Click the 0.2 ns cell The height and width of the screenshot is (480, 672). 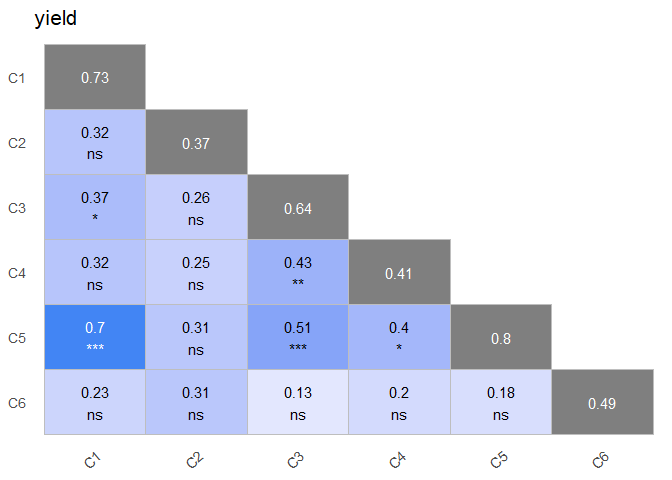pyautogui.click(x=399, y=402)
